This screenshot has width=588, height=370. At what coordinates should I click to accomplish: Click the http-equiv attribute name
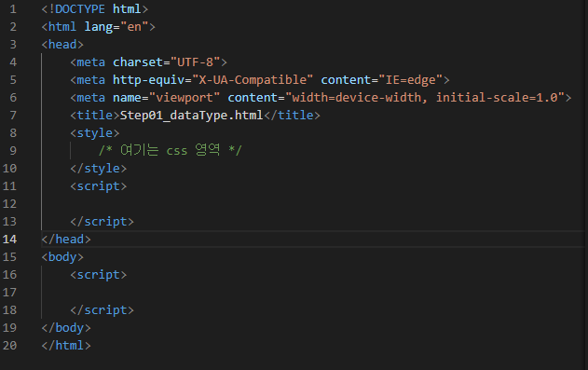click(x=149, y=80)
